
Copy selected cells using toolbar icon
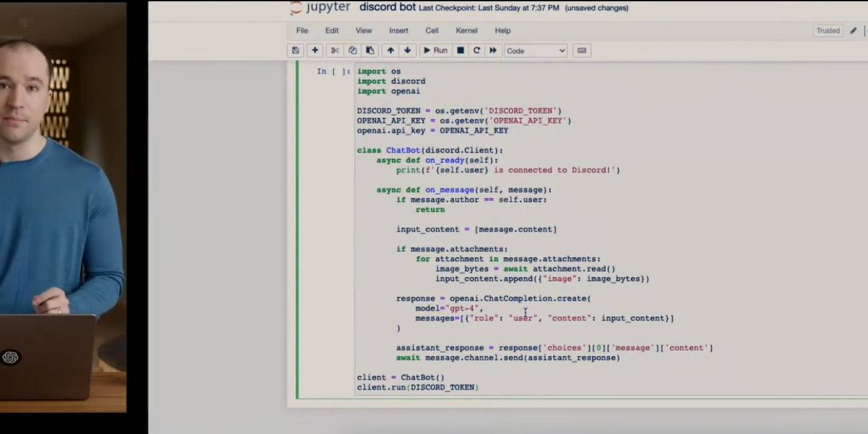click(352, 50)
